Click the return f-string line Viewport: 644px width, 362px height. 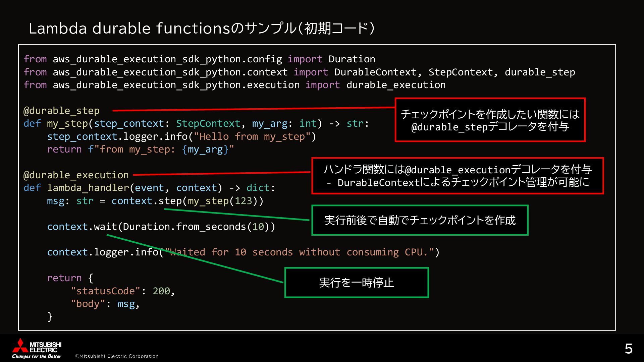coord(140,149)
